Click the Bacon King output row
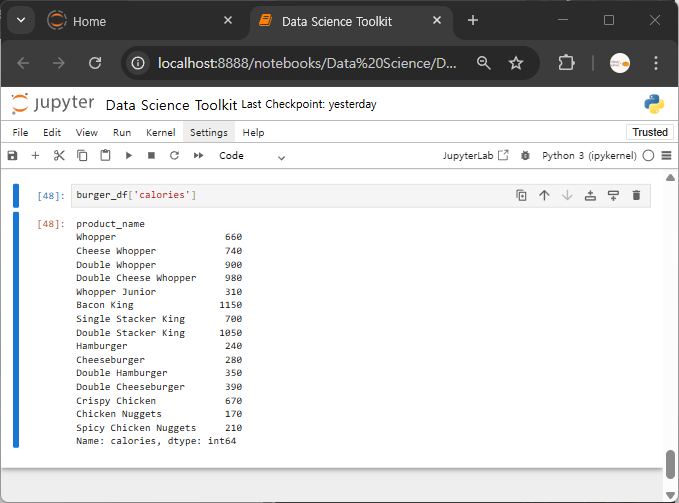 (x=159, y=305)
